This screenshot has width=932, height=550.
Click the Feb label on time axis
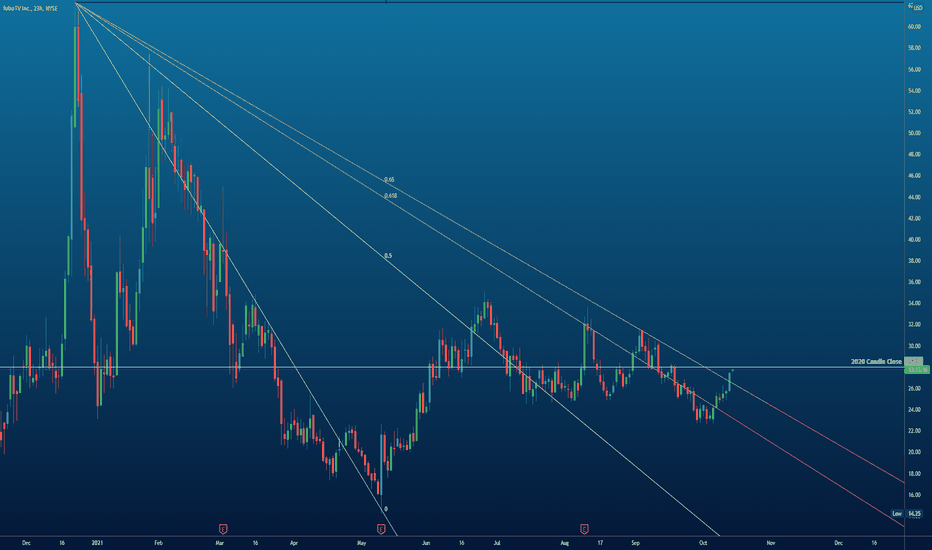158,543
